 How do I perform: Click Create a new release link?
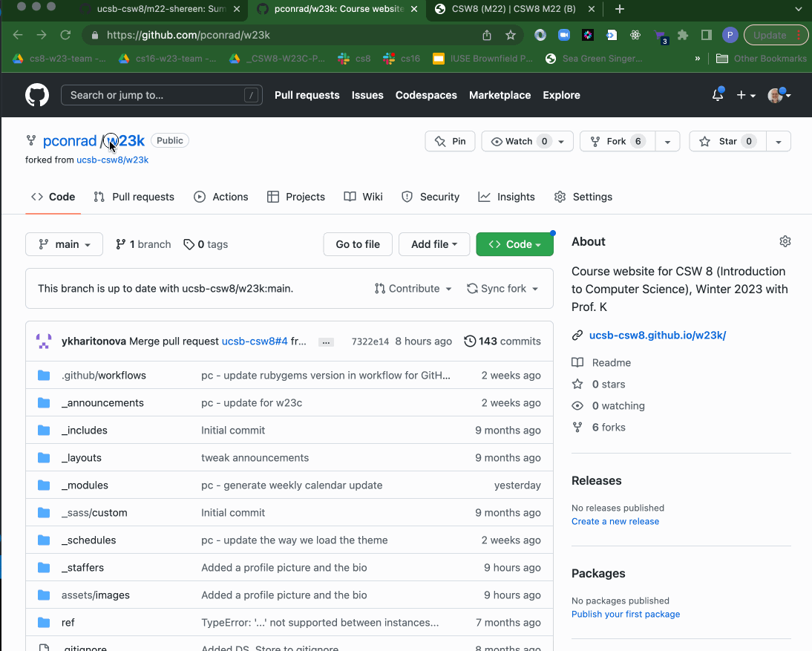pyautogui.click(x=615, y=522)
